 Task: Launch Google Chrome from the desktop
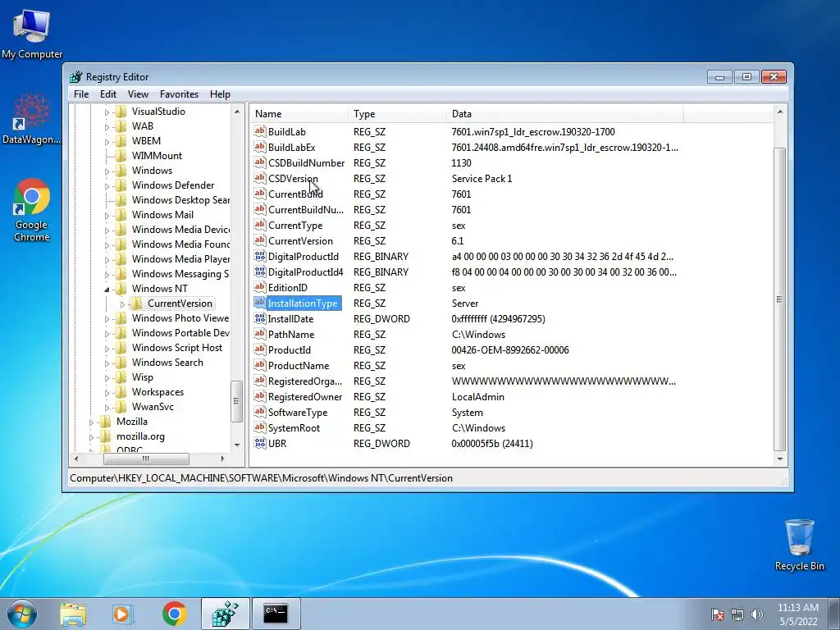32,210
